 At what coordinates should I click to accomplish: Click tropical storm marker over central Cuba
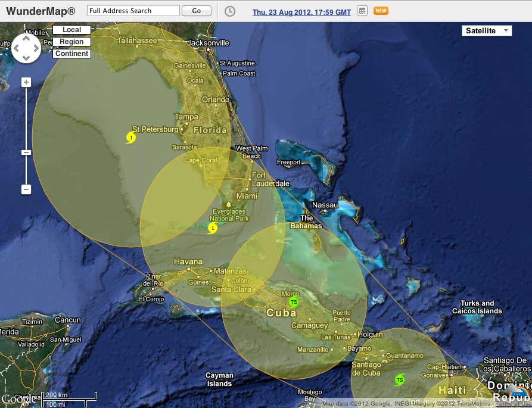[x=293, y=302]
